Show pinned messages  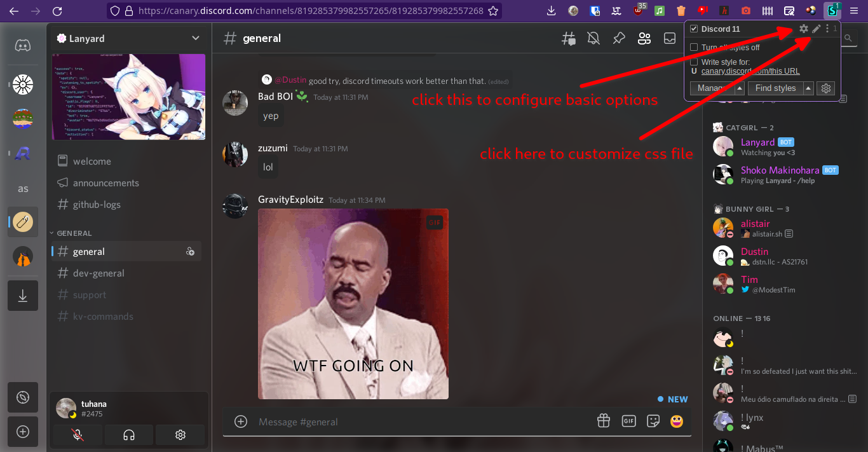coord(619,39)
